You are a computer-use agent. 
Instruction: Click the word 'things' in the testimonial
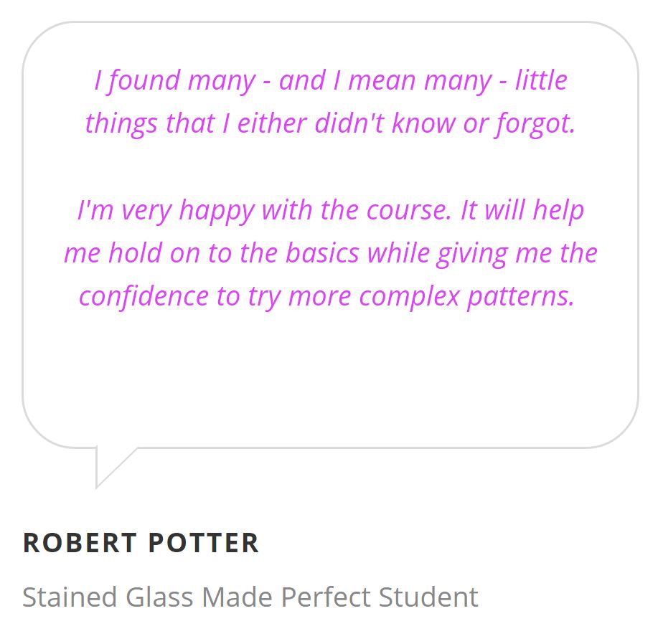122,125
